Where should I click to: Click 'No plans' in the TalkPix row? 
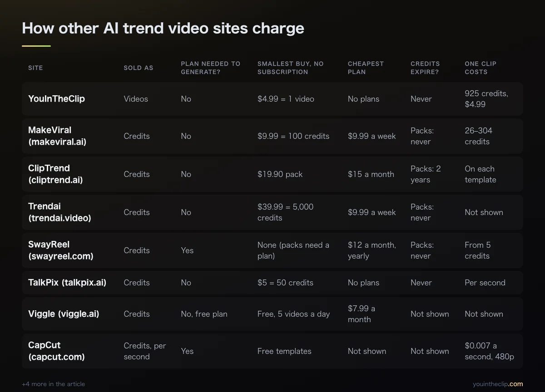[x=363, y=282]
